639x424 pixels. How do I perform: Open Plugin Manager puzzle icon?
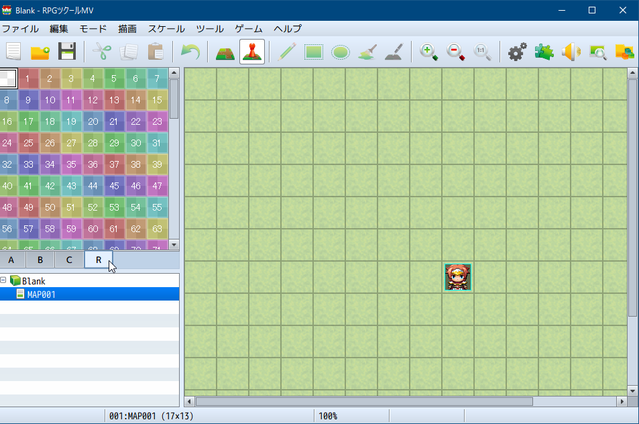coord(544,52)
